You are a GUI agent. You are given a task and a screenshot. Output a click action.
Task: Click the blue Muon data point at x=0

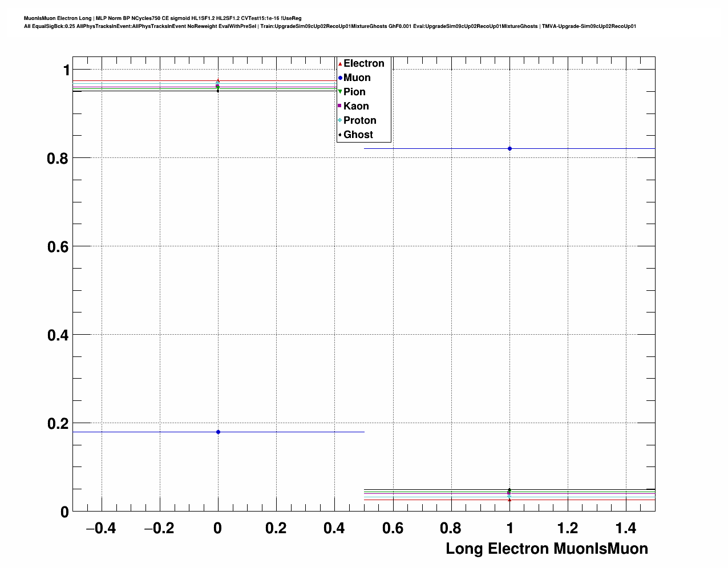click(x=218, y=432)
